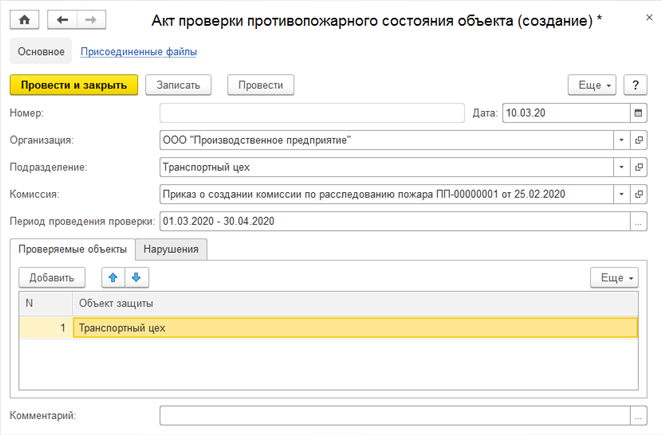
Task: Open the calendar picker for Дата
Action: point(638,113)
